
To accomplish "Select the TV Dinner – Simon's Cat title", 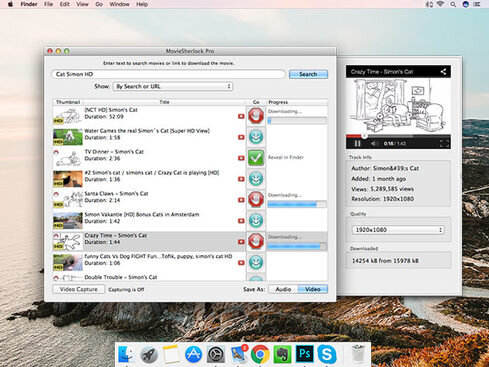I will tap(114, 152).
